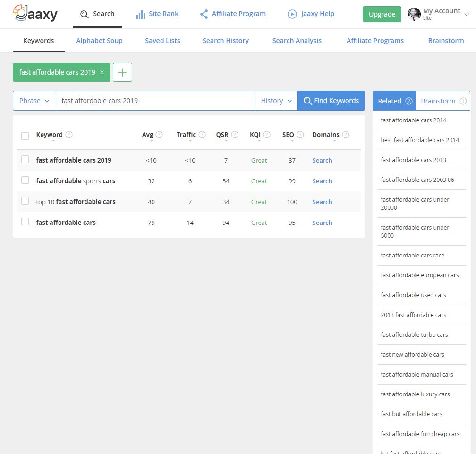Click the Related panel help icon
This screenshot has width=476, height=454.
pyautogui.click(x=409, y=101)
